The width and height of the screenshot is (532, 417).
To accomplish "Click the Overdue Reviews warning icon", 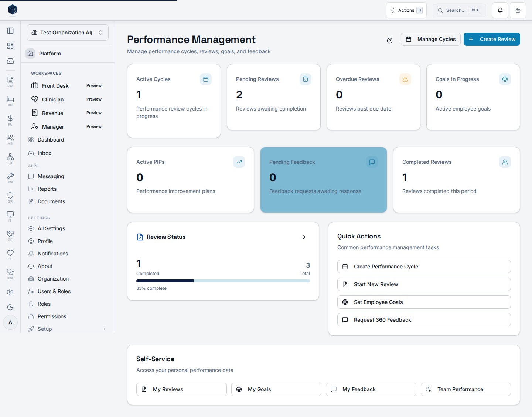I will coord(405,79).
